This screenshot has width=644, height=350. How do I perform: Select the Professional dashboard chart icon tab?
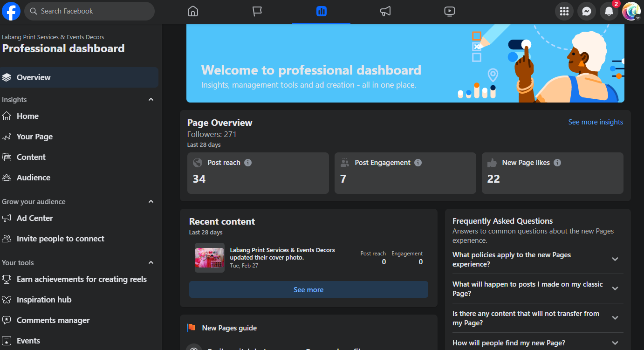point(321,11)
